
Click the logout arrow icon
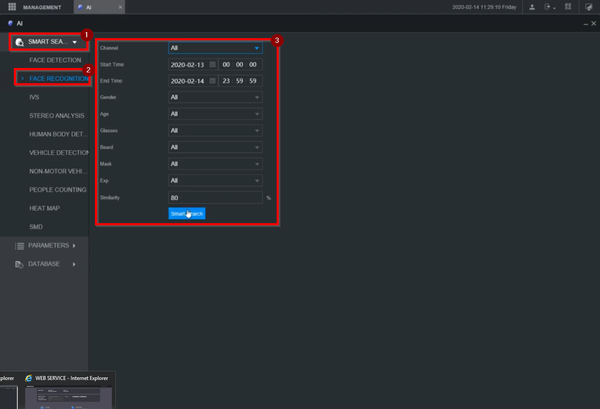click(x=547, y=7)
